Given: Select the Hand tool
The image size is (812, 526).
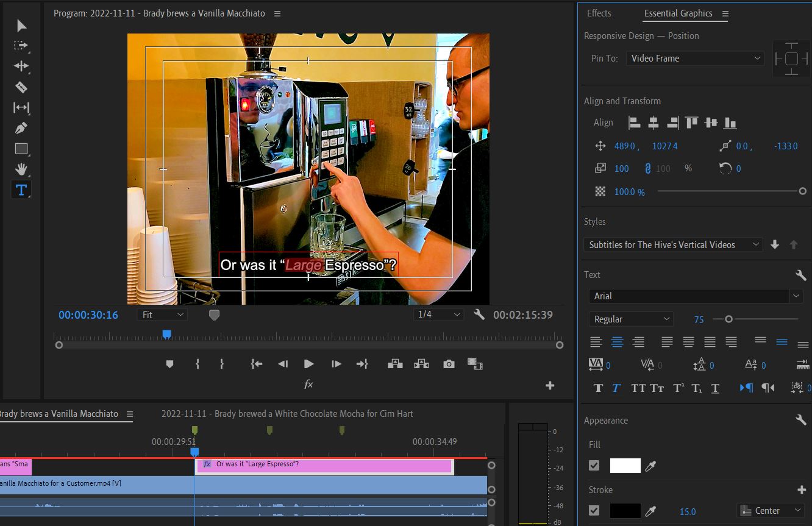Looking at the screenshot, I should [21, 169].
